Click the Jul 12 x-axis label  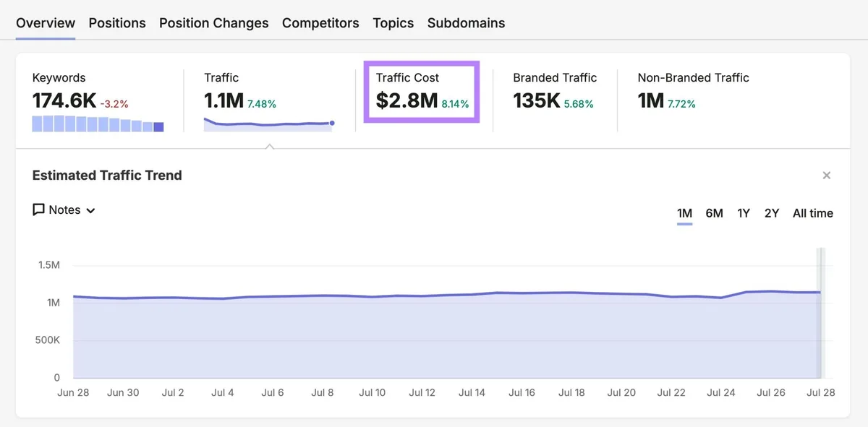(422, 393)
